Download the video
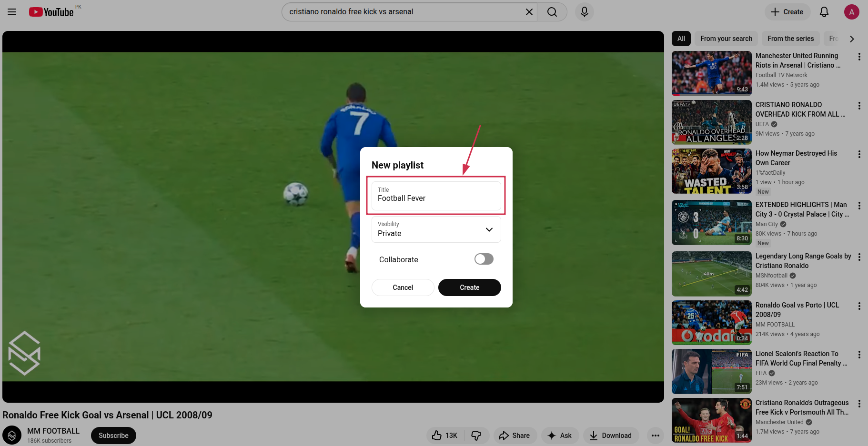 (x=611, y=436)
